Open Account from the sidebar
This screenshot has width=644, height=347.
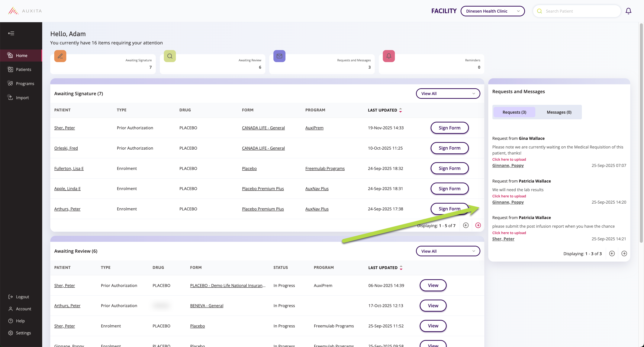coord(23,309)
